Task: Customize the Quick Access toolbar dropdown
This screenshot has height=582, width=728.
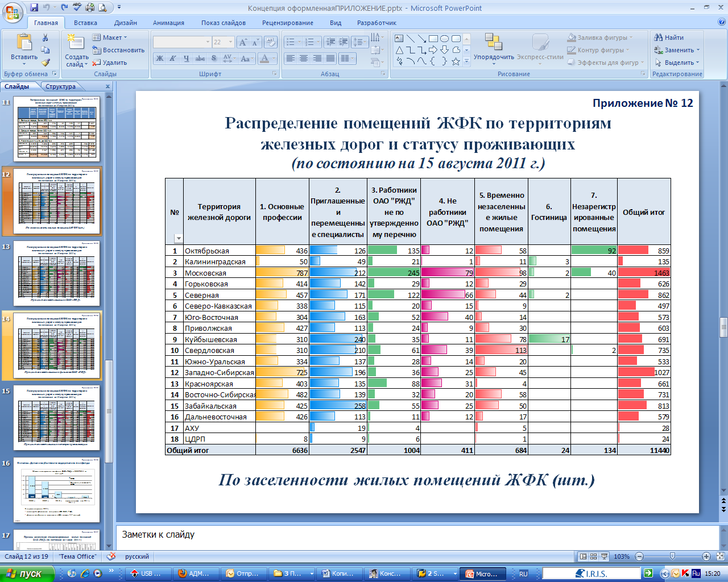Action: click(x=119, y=8)
